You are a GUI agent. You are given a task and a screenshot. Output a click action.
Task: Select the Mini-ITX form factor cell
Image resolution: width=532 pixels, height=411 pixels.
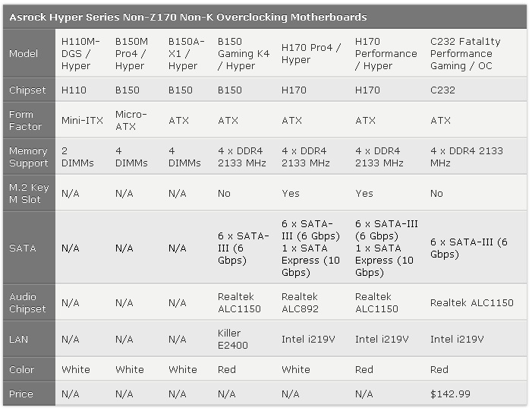[82, 121]
